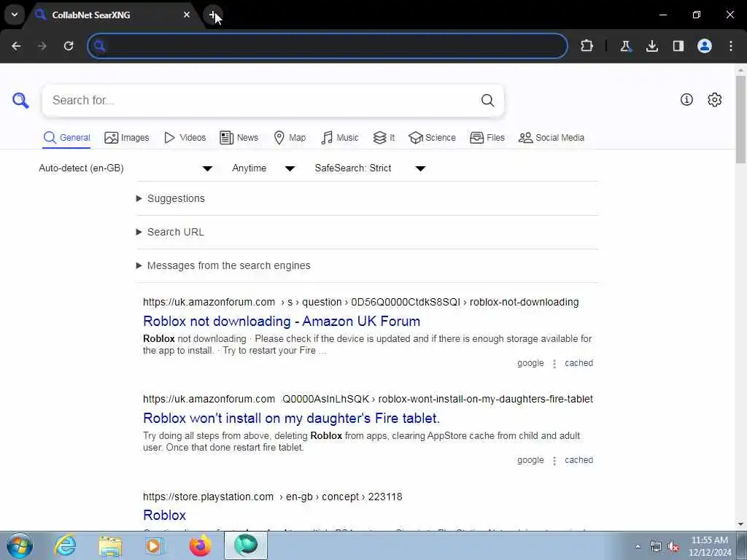Launch Firefox from the taskbar
Screen dimensions: 747x560
tap(200, 545)
